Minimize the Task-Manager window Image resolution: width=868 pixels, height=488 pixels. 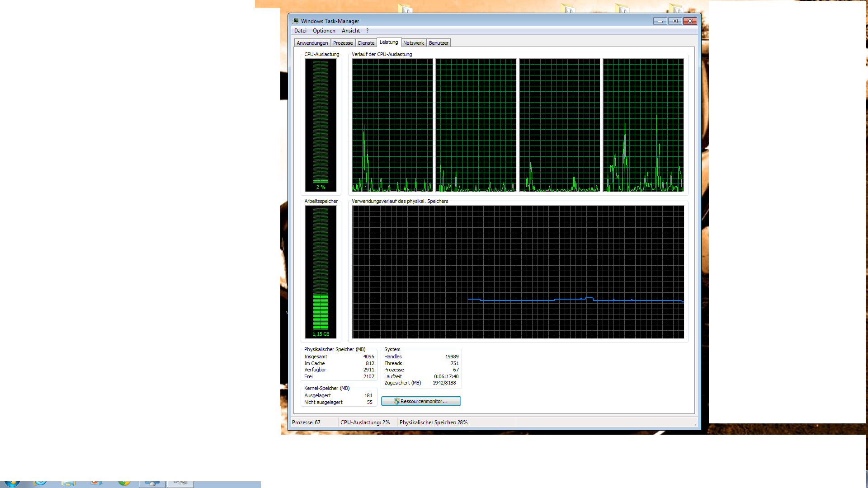[660, 21]
